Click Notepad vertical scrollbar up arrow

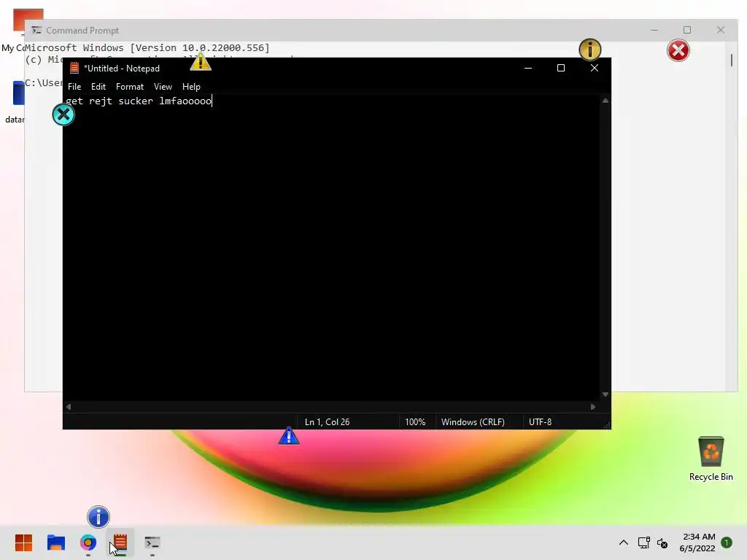[605, 101]
